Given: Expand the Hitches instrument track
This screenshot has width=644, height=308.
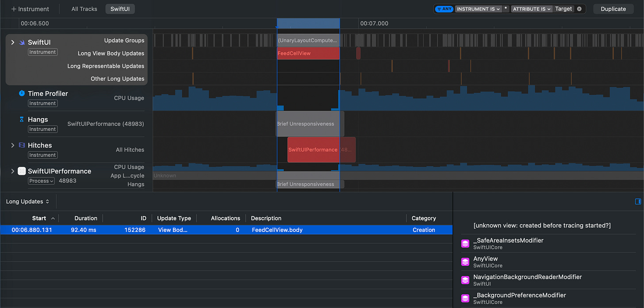Looking at the screenshot, I should [13, 145].
